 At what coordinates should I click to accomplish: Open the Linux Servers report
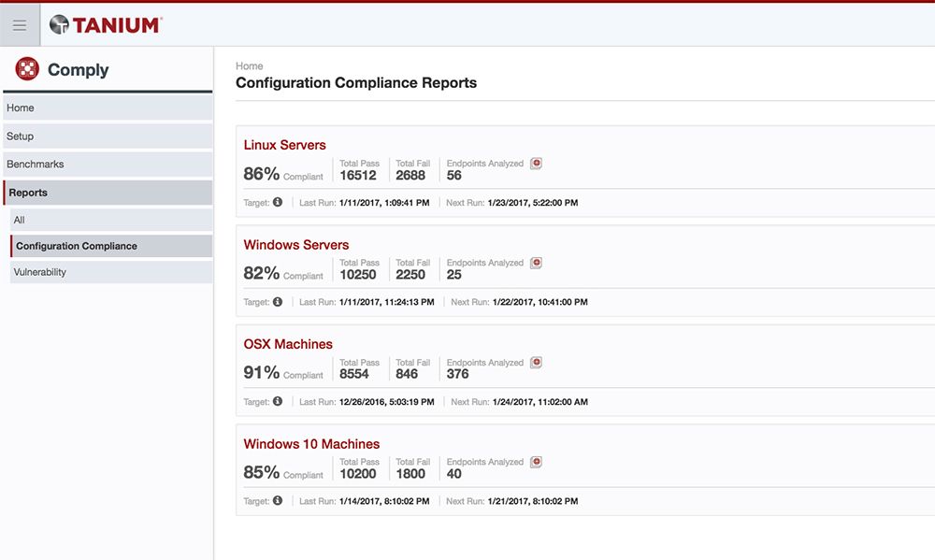point(284,145)
